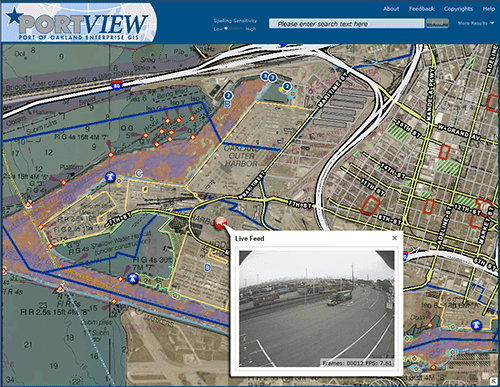The image size is (500, 387).
Task: Select the blue circular marker near Maritime St
Action: click(x=287, y=87)
